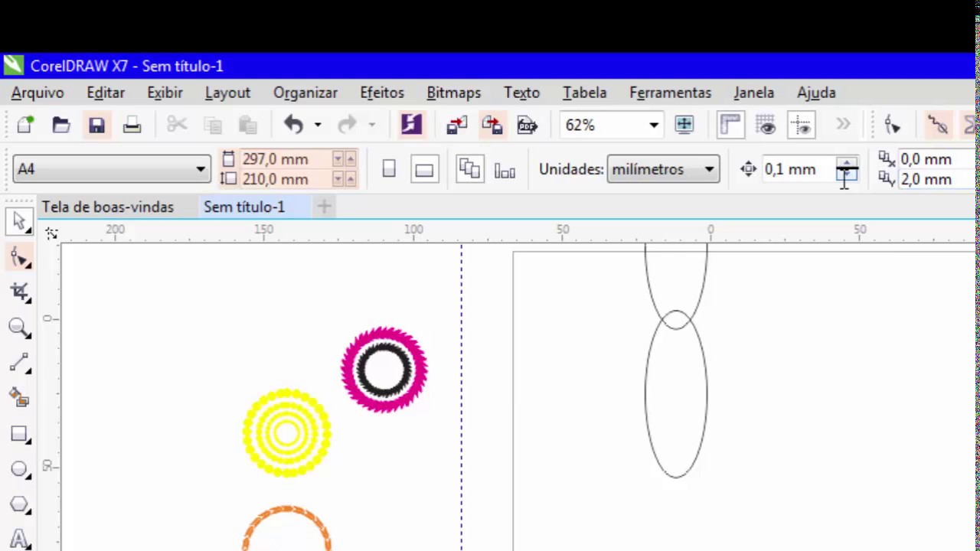The width and height of the screenshot is (980, 551).
Task: Select the Pick tool arrow
Action: 19,222
